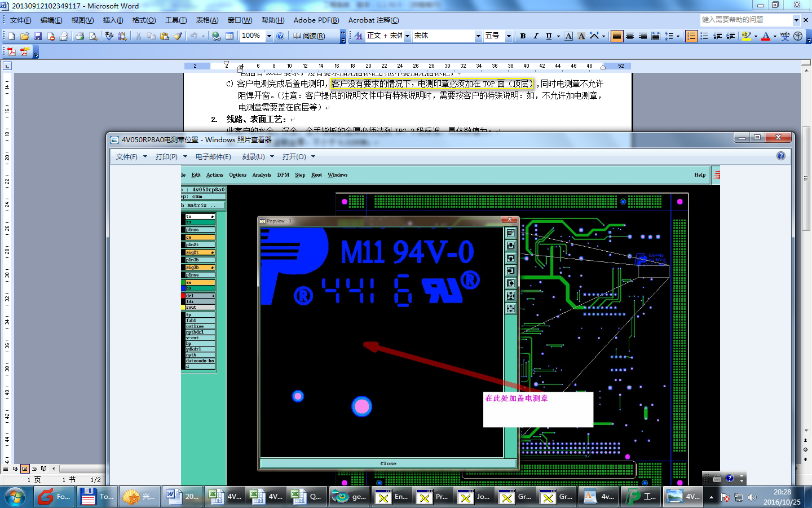Click Convert to PDF and email icon
The image size is (812, 508).
[x=25, y=51]
